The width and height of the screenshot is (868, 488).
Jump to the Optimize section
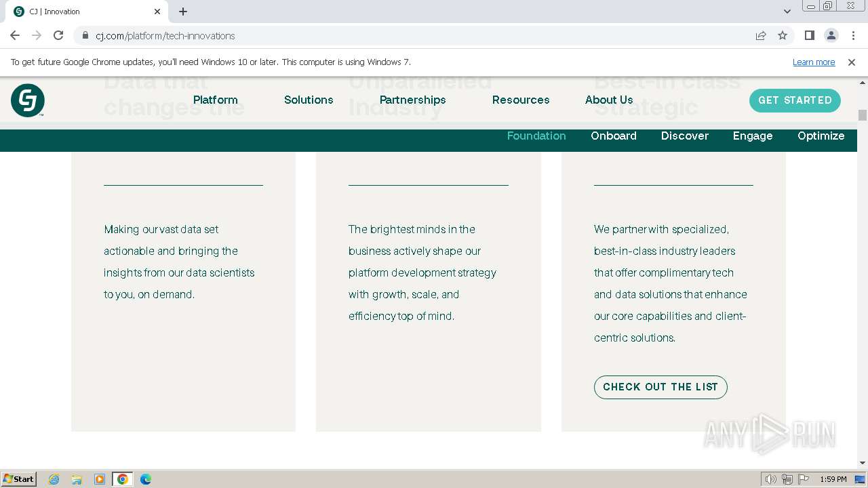click(x=821, y=136)
